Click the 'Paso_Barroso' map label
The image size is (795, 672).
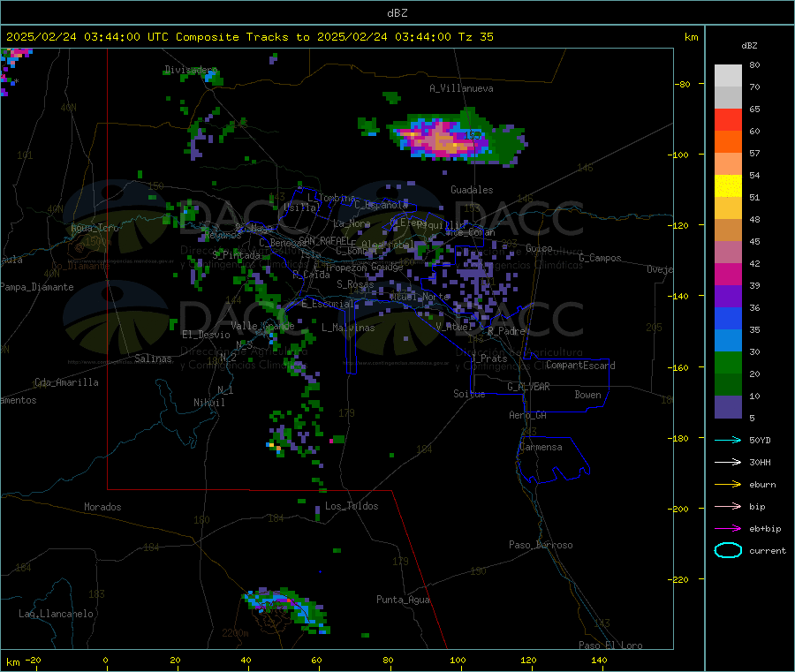pos(541,545)
